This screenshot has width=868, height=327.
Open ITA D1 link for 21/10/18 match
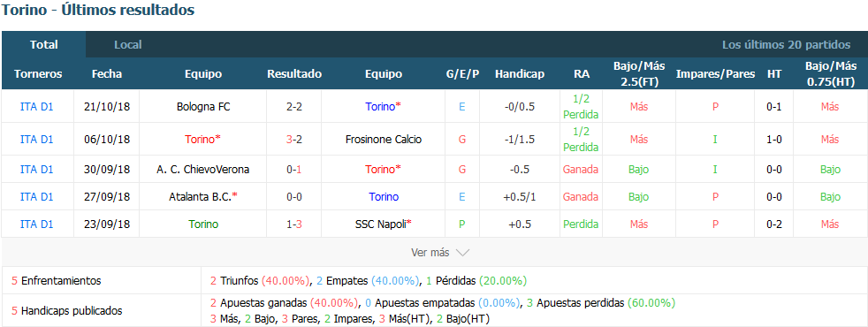[36, 107]
